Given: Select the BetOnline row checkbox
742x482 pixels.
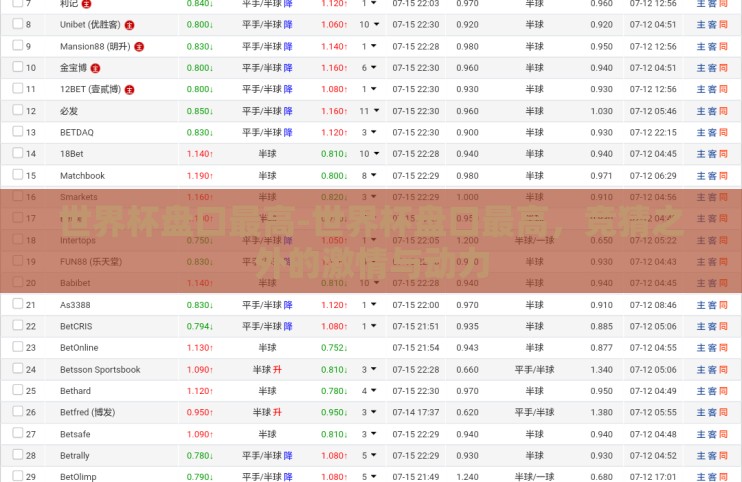Looking at the screenshot, I should pos(18,346).
